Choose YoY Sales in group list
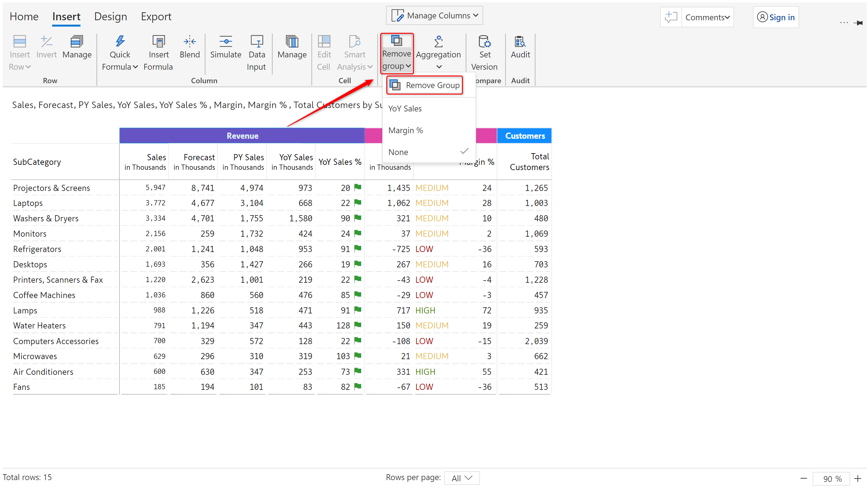 click(405, 109)
